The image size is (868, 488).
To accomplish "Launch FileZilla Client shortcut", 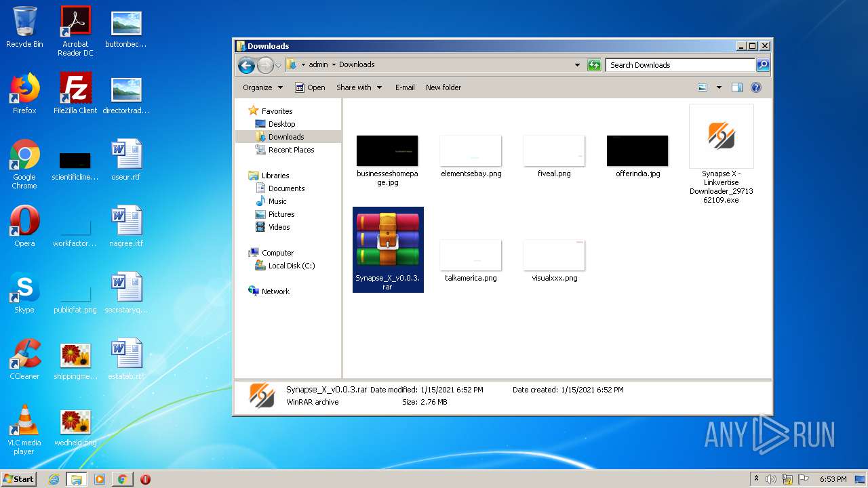I will coord(75,94).
